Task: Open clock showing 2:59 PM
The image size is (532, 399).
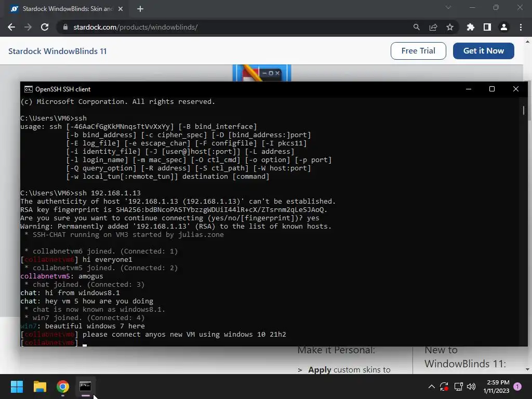Action: (496, 387)
